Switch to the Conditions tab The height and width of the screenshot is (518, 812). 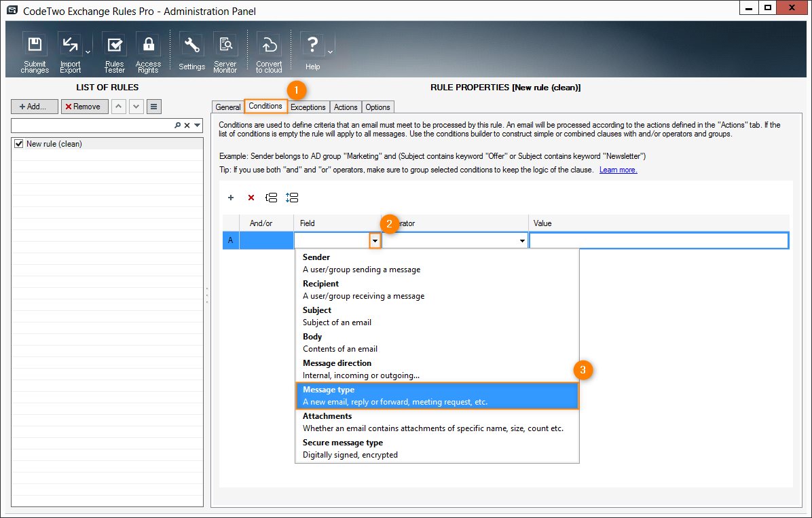tap(265, 106)
